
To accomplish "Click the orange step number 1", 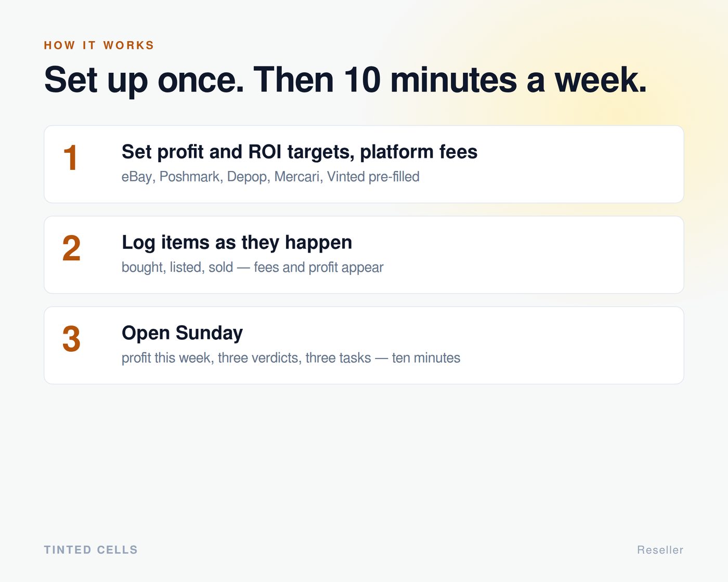I will 71,158.
